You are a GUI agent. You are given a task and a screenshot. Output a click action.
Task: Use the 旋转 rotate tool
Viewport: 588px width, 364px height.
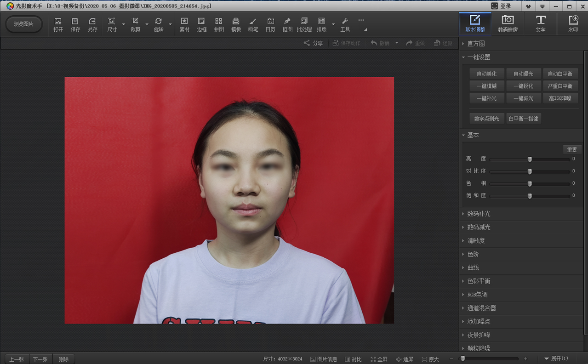tap(159, 25)
